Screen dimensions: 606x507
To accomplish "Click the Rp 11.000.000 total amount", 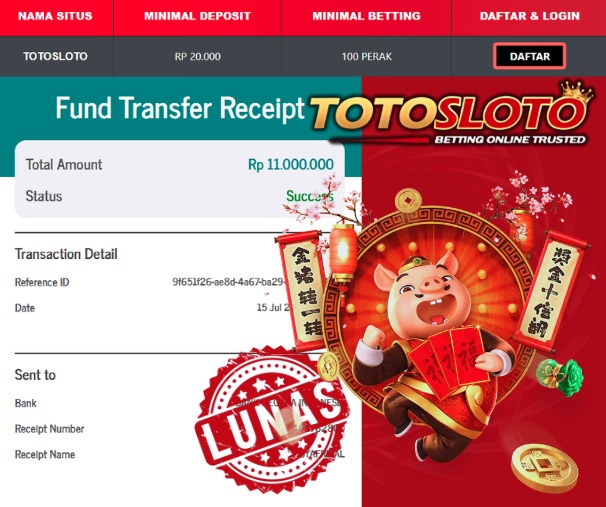I will tap(291, 165).
